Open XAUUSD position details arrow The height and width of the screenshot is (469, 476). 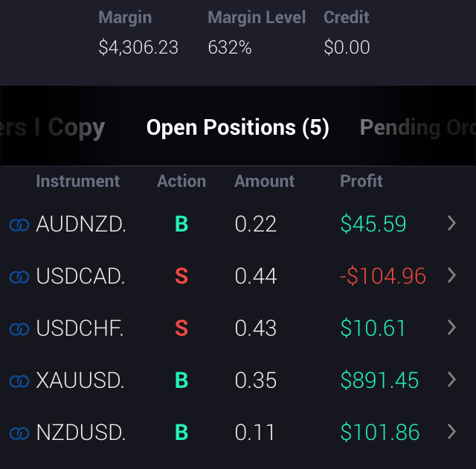coord(451,380)
